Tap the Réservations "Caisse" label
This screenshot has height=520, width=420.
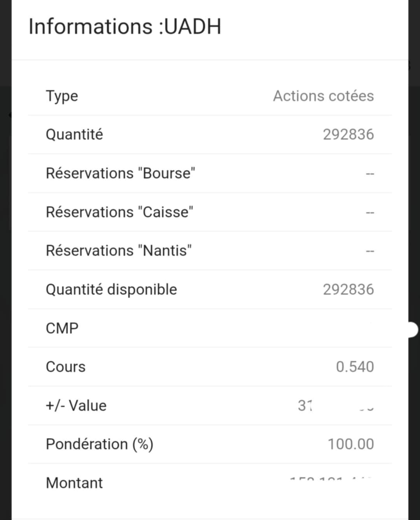pyautogui.click(x=119, y=212)
